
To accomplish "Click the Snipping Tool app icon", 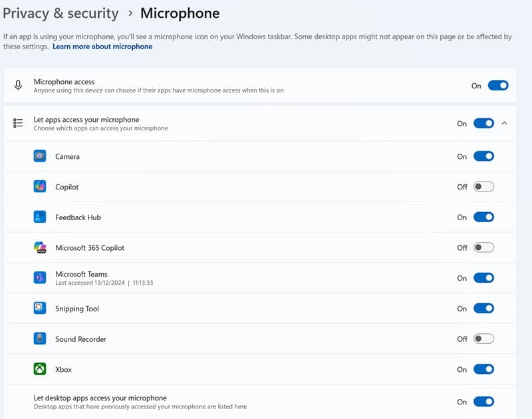I will click(40, 309).
